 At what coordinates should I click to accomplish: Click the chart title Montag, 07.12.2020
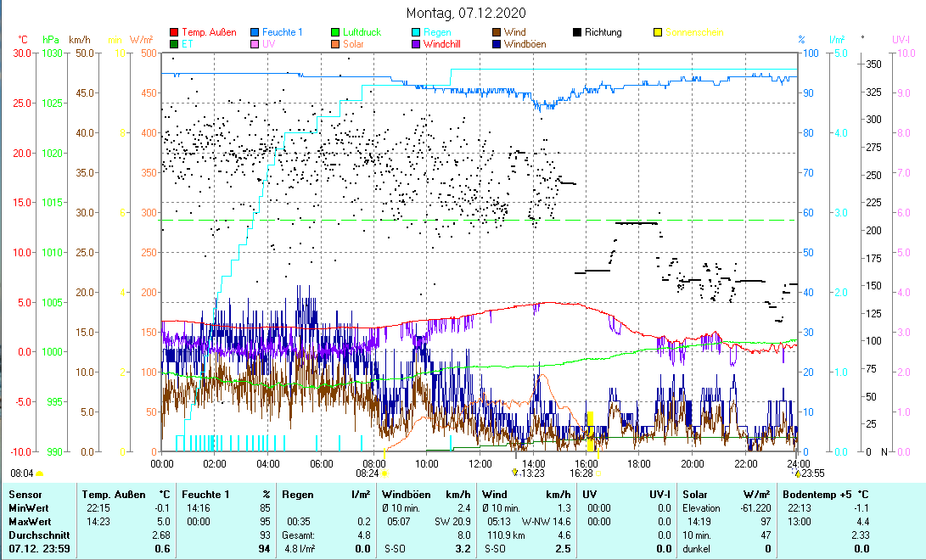tap(466, 13)
